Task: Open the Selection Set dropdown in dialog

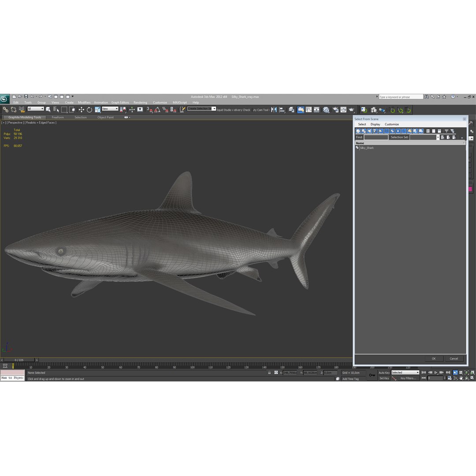Action: (x=438, y=137)
